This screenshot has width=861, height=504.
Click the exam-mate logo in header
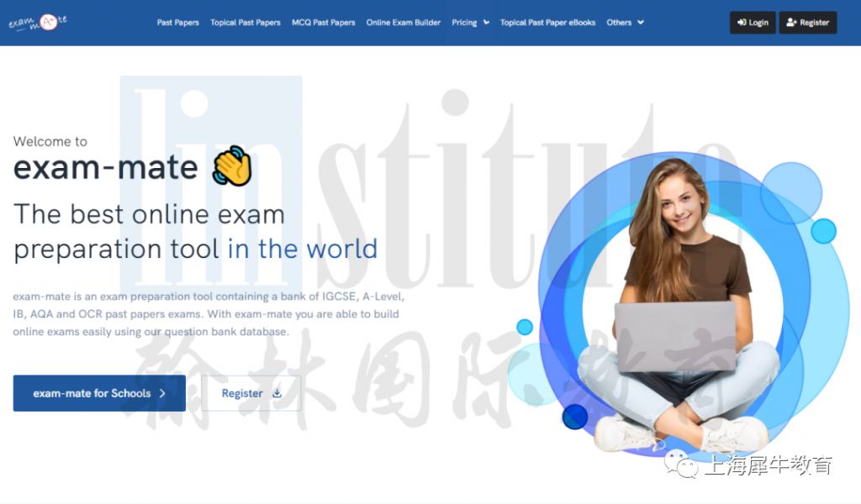click(38, 23)
